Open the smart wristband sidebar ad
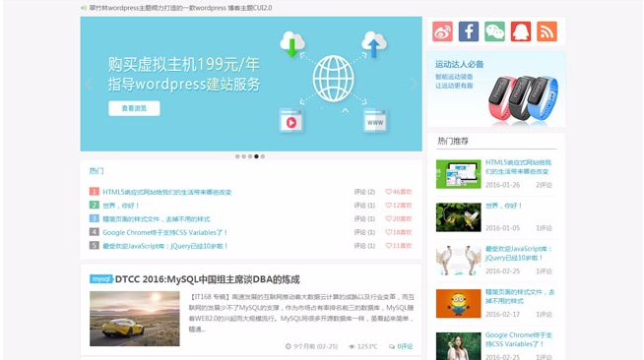 pyautogui.click(x=496, y=90)
